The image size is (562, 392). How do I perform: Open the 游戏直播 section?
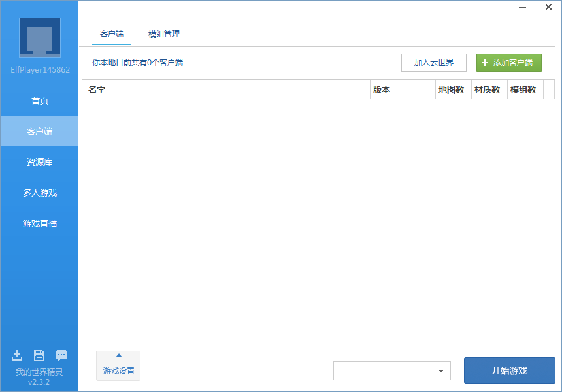coord(39,223)
